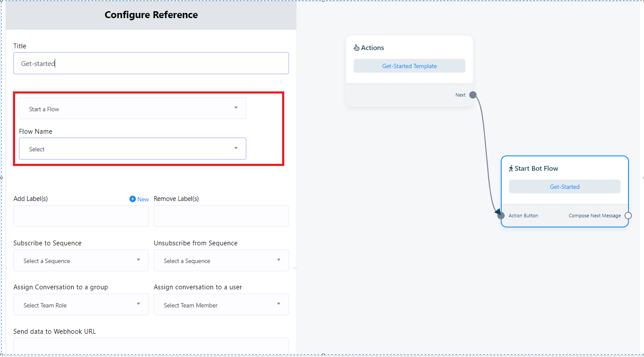Open the Unsubscribe from Sequence dropdown
This screenshot has height=357, width=644.
221,260
